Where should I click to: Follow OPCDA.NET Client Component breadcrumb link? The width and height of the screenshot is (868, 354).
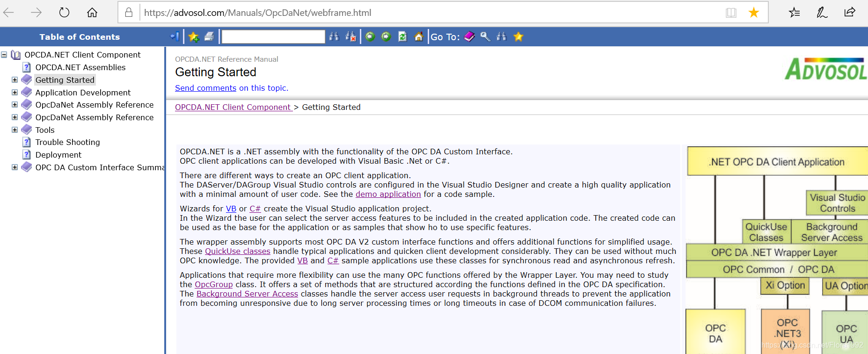(233, 107)
